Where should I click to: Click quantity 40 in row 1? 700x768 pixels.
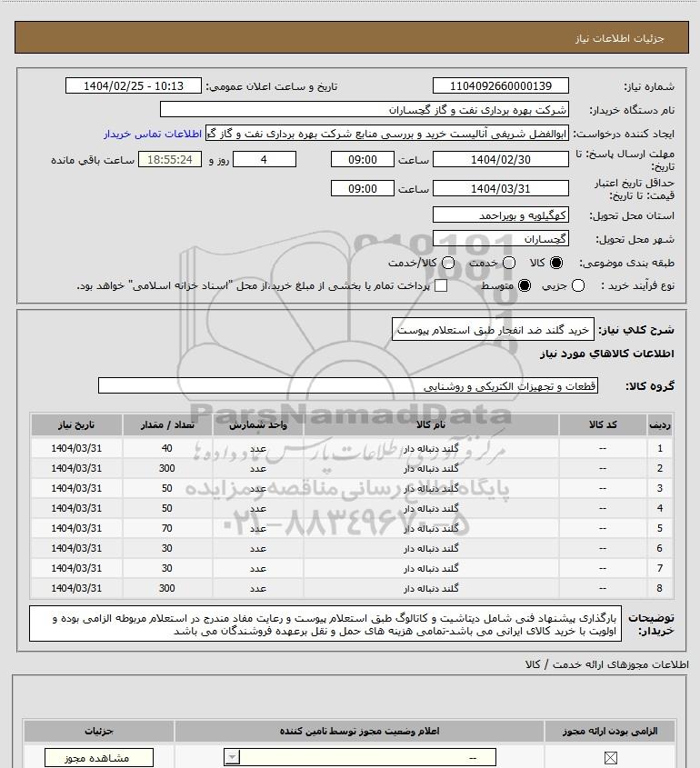pyautogui.click(x=167, y=448)
